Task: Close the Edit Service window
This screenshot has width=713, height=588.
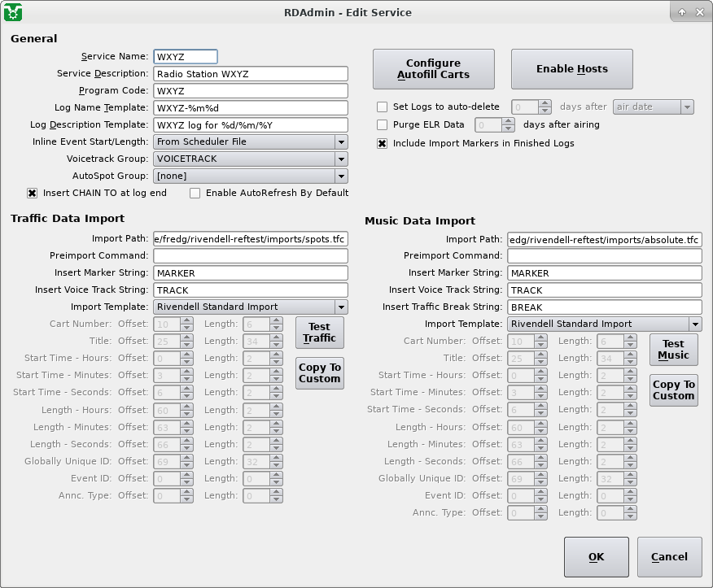Action: [x=700, y=12]
